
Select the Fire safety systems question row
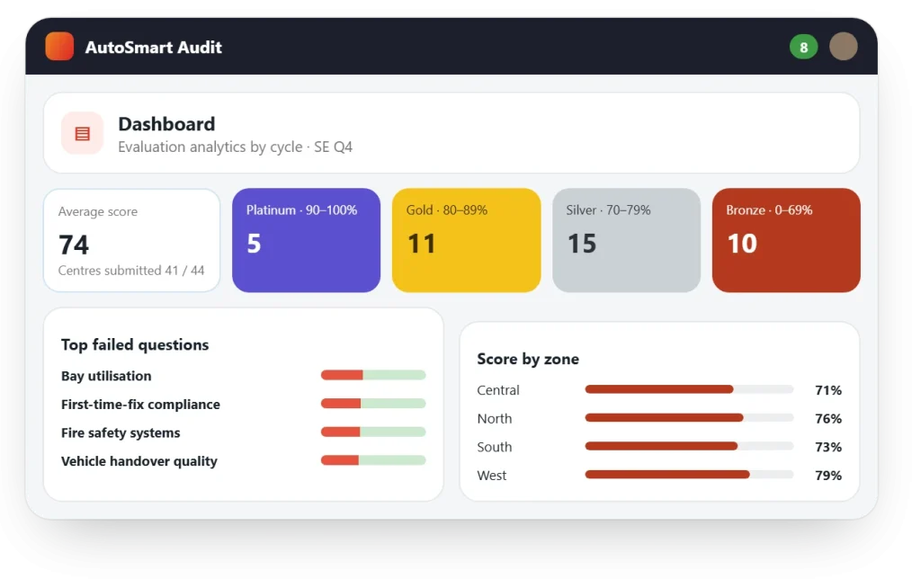(x=243, y=433)
